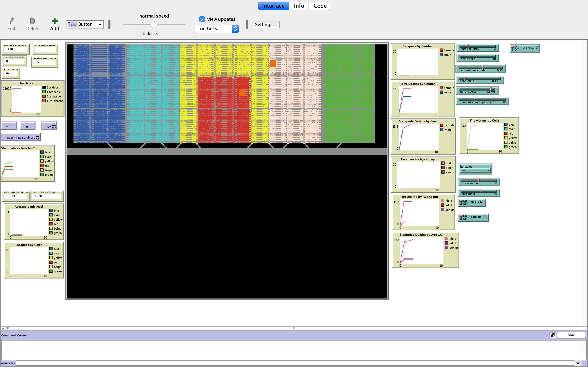Click the green Add plus icon
Image resolution: width=588 pixels, height=367 pixels.
point(55,21)
